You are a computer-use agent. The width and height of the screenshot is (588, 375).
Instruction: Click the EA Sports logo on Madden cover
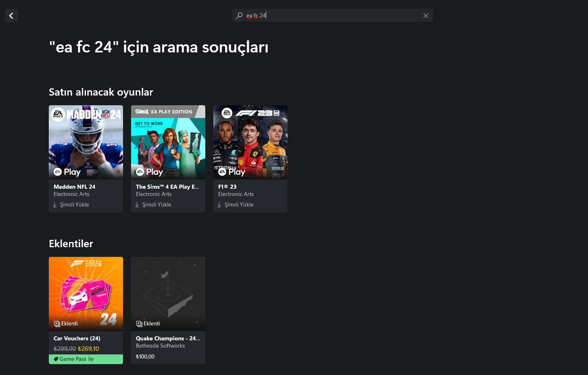pyautogui.click(x=58, y=115)
